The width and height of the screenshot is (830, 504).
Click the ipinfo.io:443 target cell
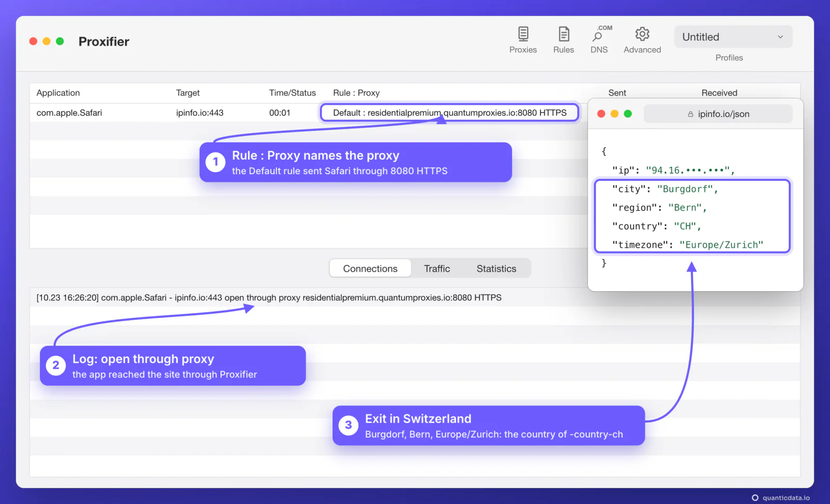pyautogui.click(x=200, y=113)
